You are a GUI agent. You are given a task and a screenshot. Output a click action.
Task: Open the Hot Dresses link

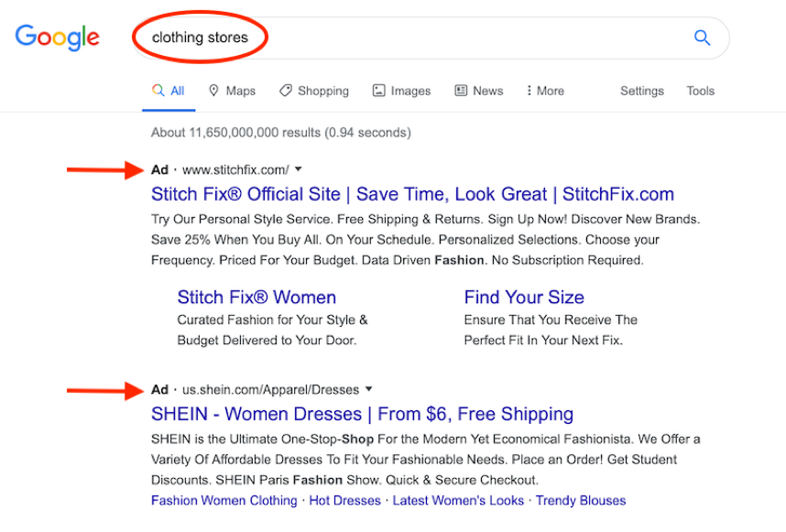[x=344, y=501]
